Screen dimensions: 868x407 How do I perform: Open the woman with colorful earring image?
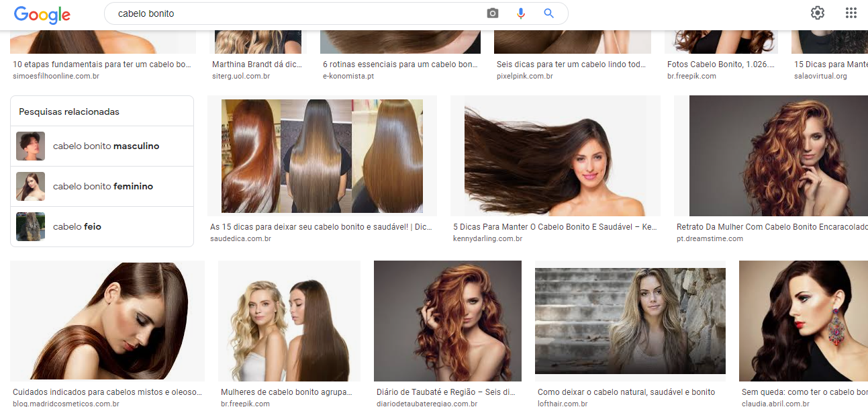pyautogui.click(x=803, y=321)
